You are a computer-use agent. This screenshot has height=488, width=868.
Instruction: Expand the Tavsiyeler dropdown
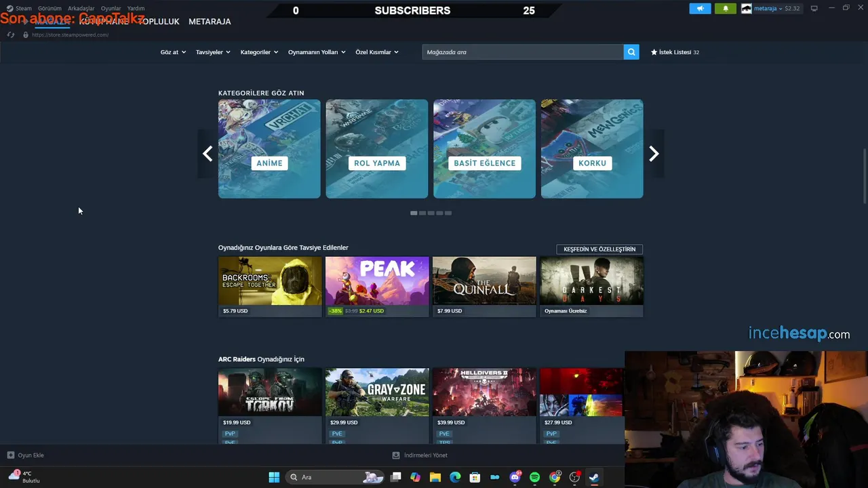(213, 52)
